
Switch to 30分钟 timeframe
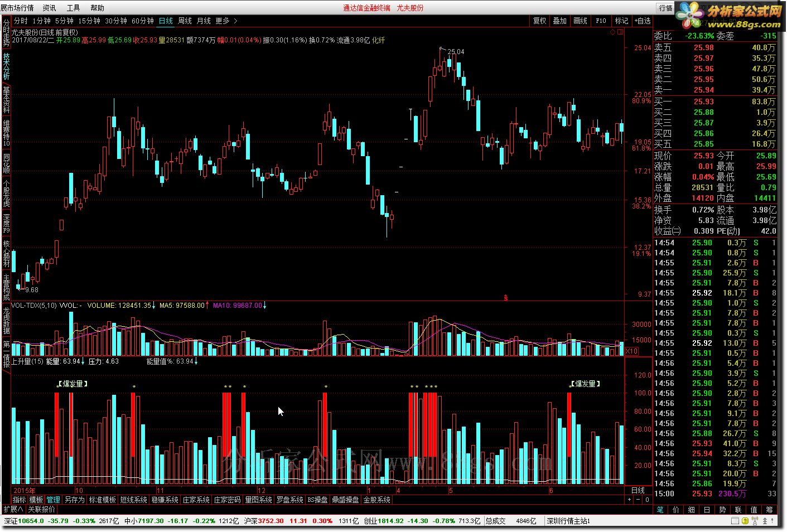[116, 21]
